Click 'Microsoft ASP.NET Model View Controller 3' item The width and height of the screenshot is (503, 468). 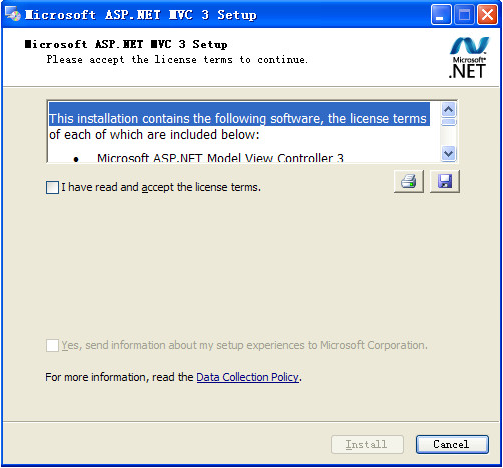coord(220,158)
